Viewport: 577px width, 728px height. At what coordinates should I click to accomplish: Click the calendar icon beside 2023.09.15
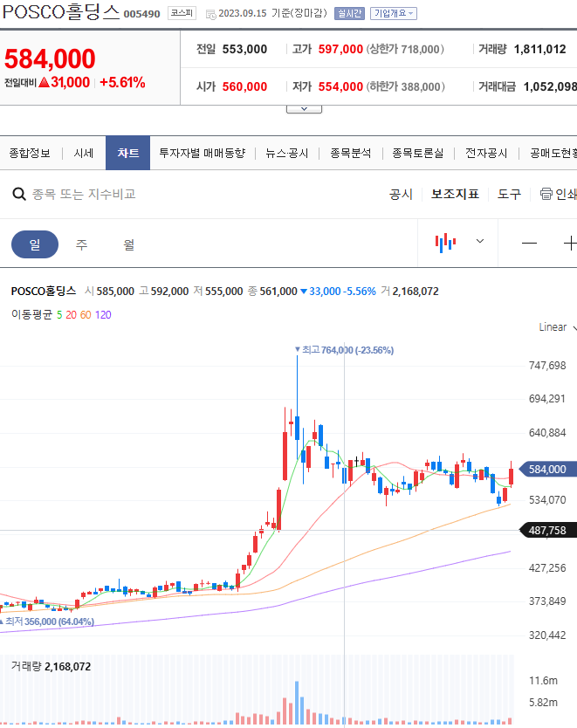pyautogui.click(x=210, y=14)
